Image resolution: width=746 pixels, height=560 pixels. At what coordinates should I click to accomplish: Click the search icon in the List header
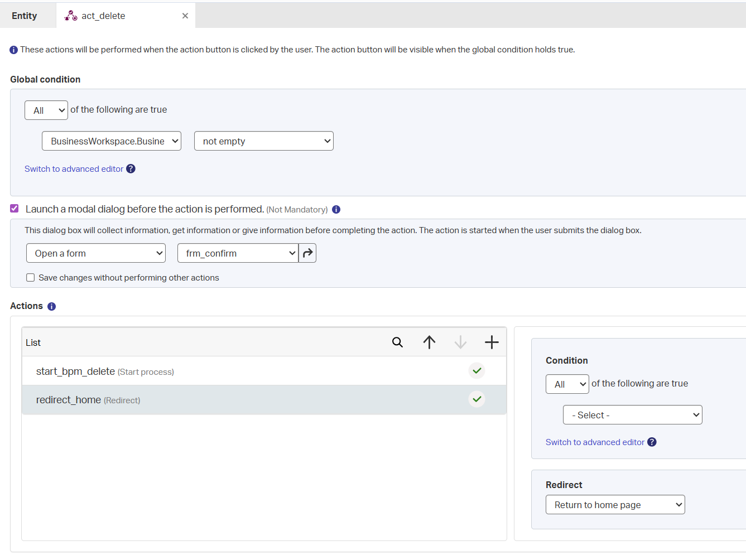coord(397,342)
